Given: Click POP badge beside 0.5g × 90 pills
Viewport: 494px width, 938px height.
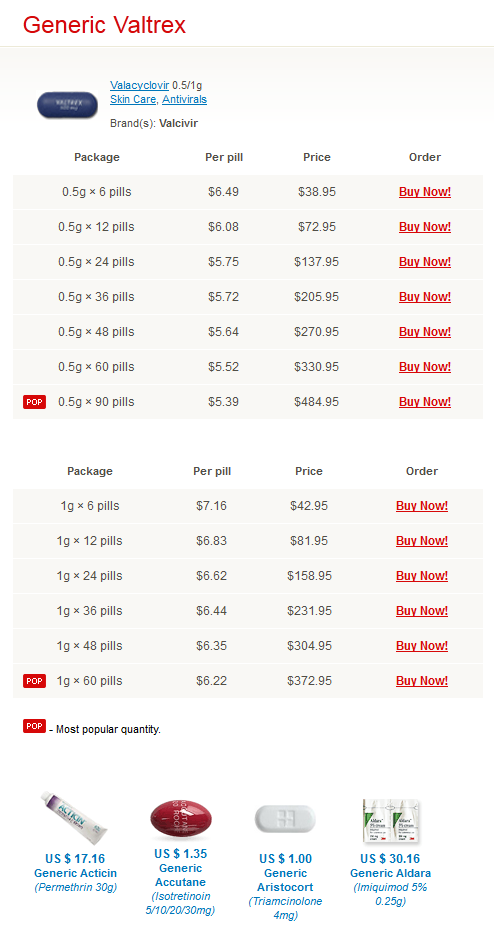Looking at the screenshot, I should [x=35, y=402].
